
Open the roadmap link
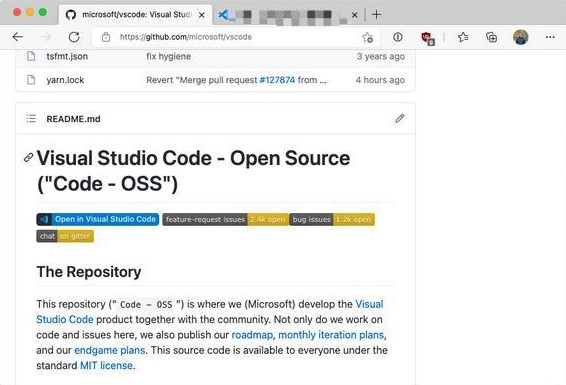click(252, 335)
